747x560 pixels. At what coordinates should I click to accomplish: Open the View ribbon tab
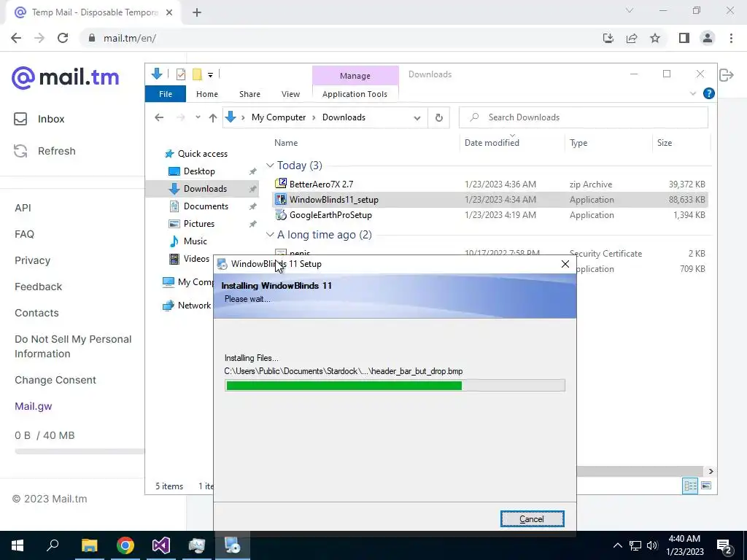coord(290,94)
